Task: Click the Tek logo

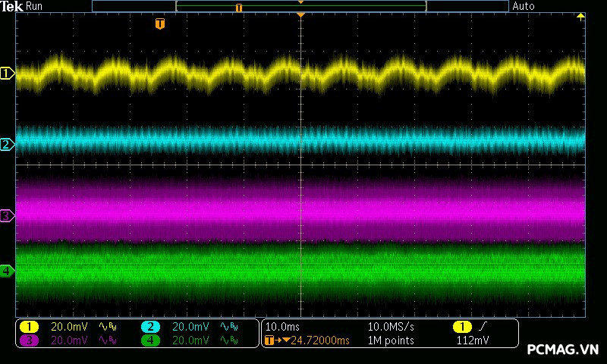Action: point(12,6)
